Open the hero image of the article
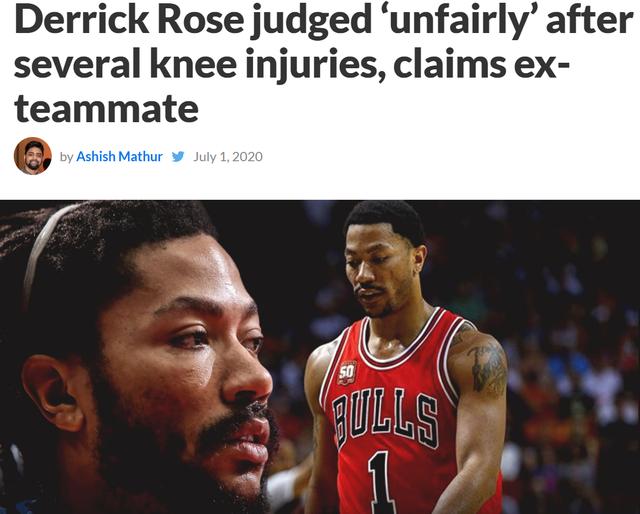 point(320,357)
